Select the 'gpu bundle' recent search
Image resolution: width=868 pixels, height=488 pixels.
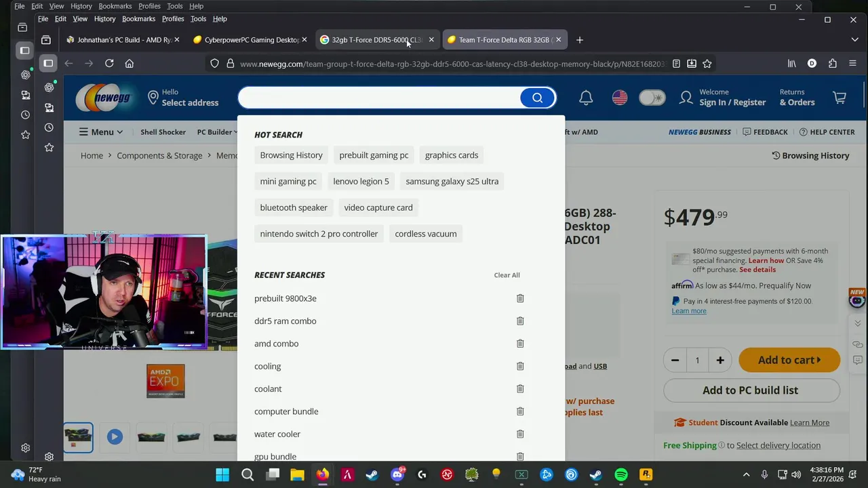[275, 457]
